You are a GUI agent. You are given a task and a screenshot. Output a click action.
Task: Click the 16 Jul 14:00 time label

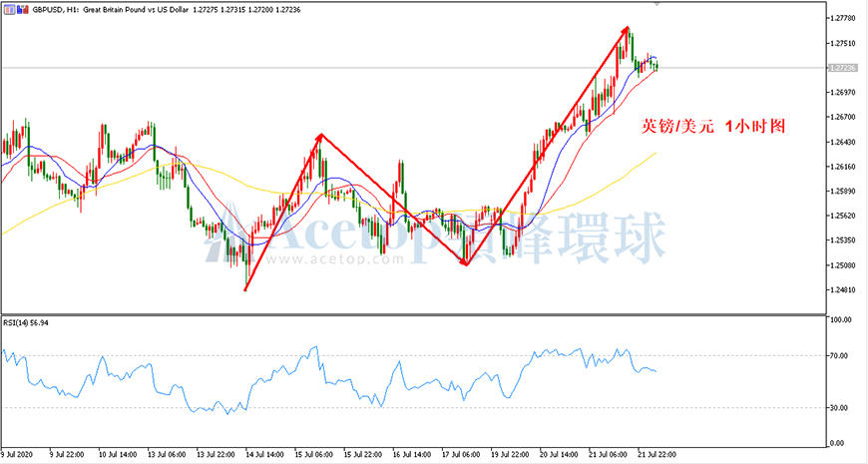(411, 455)
